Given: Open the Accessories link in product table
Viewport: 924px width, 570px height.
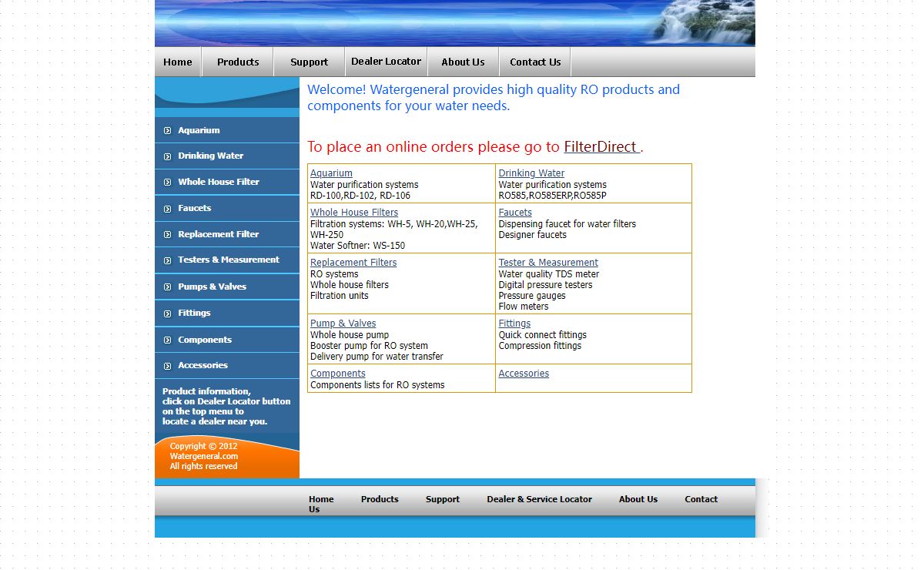Looking at the screenshot, I should 524,374.
